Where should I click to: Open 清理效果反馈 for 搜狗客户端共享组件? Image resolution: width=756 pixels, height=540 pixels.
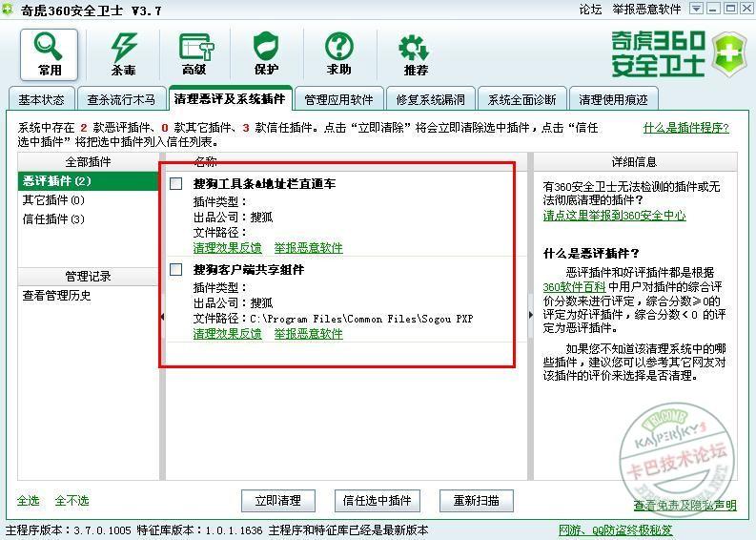pyautogui.click(x=228, y=334)
